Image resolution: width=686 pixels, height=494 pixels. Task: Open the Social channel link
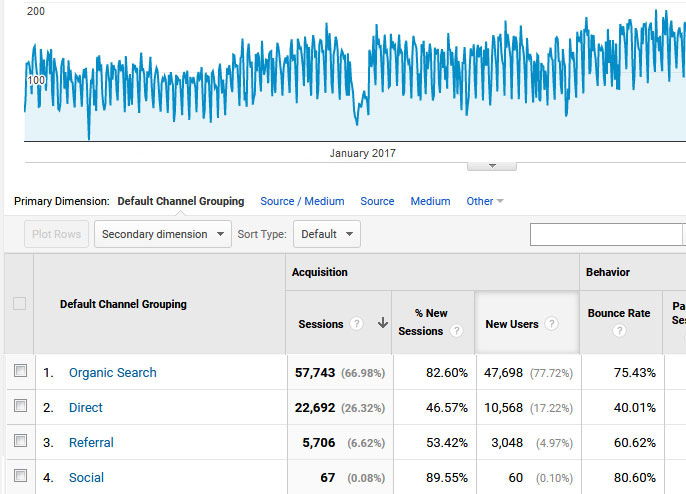coord(86,477)
